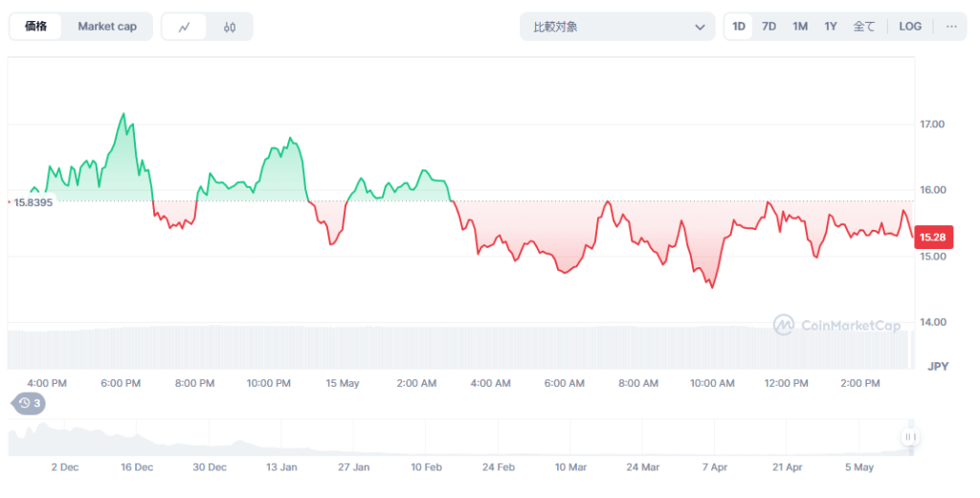This screenshot has width=980, height=498.
Task: Click the 15 May time axis label
Action: 342,383
